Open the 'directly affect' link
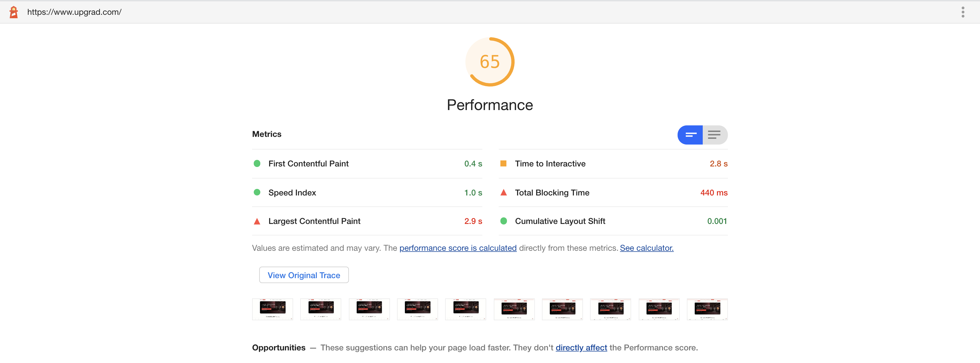The height and width of the screenshot is (363, 980). [x=581, y=347]
